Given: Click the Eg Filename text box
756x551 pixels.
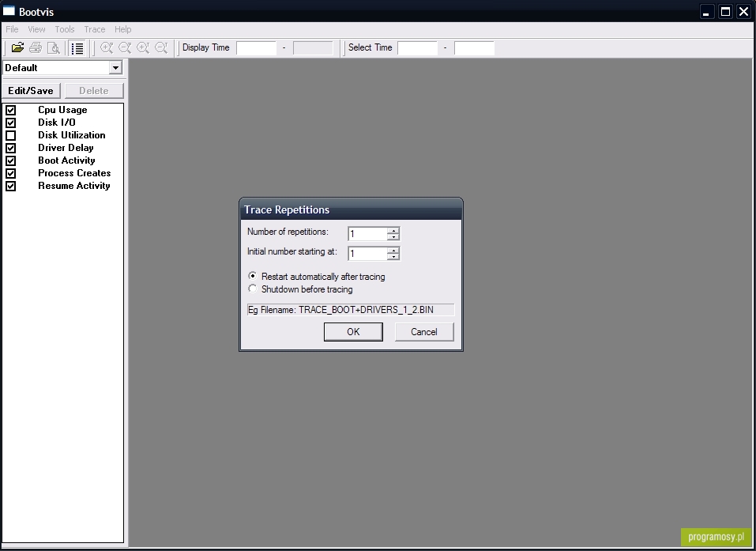Looking at the screenshot, I should click(x=351, y=310).
